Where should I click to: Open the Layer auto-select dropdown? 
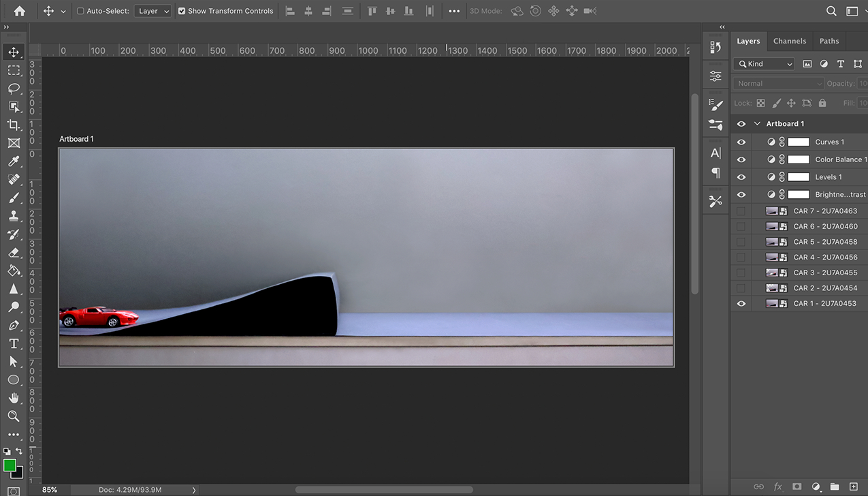152,11
